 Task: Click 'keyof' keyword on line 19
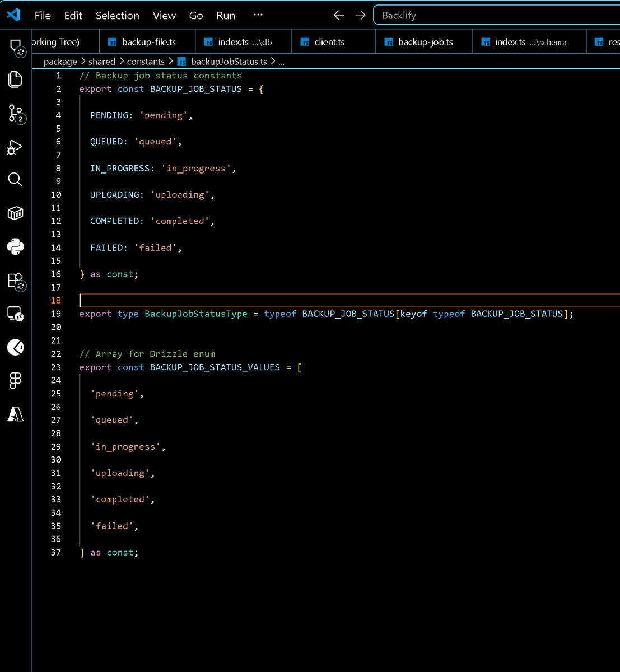click(x=413, y=314)
